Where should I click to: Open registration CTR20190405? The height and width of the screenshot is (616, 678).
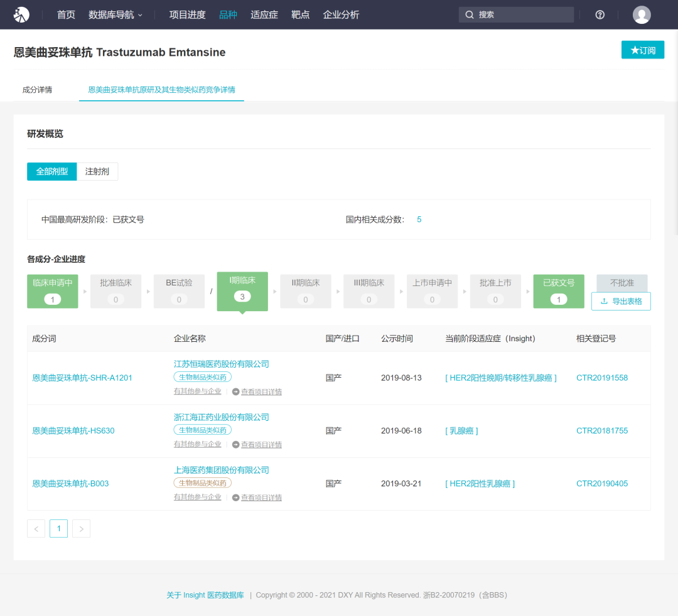(602, 484)
